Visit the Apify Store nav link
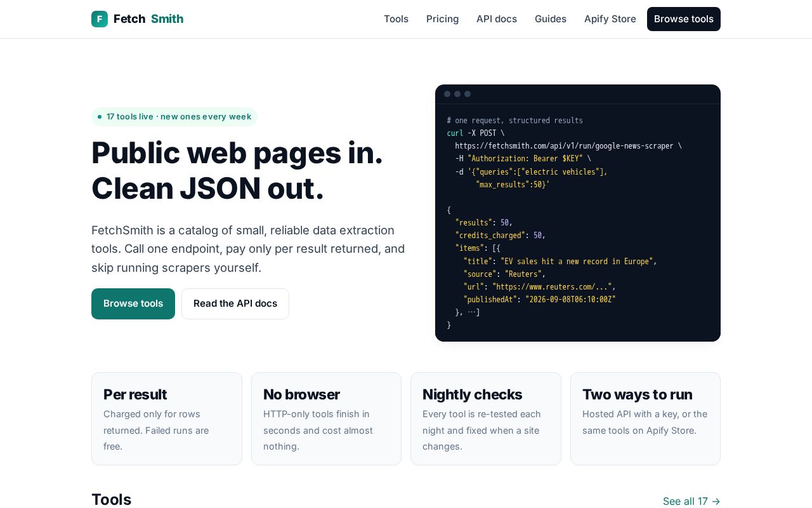 tap(610, 19)
